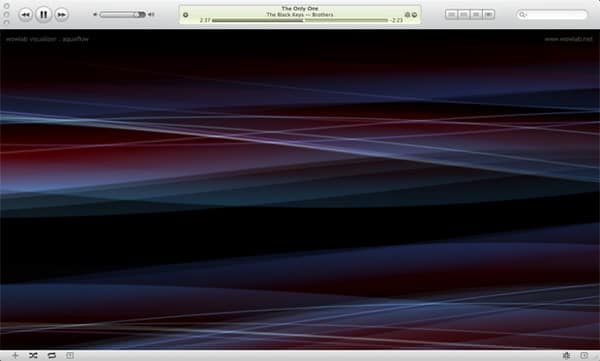
Task: Toggle shuffle playback
Action: 33,356
